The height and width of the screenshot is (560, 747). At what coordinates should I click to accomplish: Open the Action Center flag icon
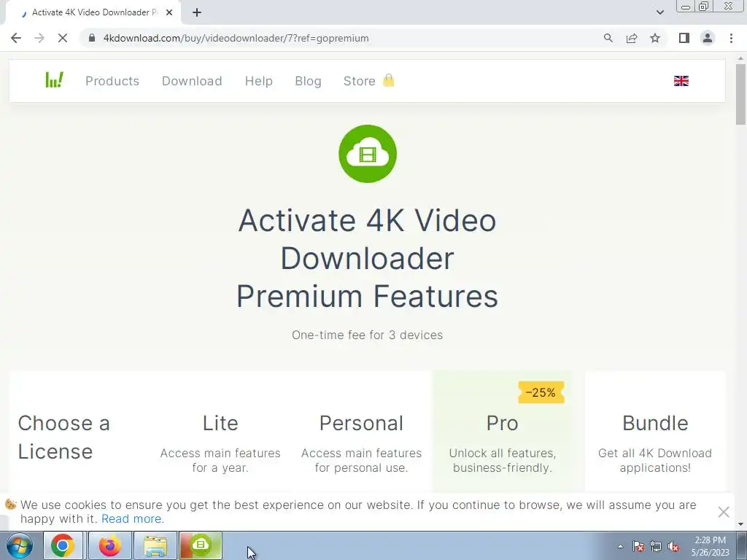point(638,546)
